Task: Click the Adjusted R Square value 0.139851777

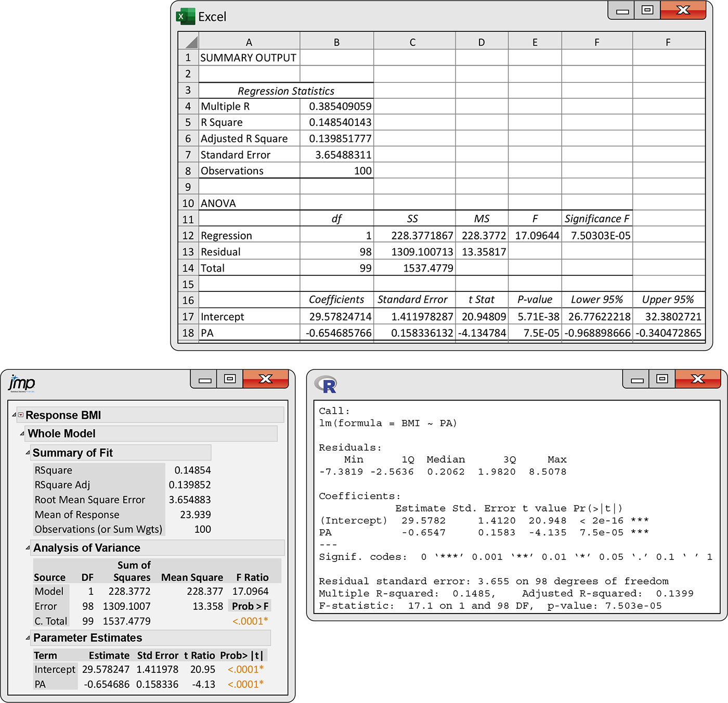Action: tap(336, 139)
